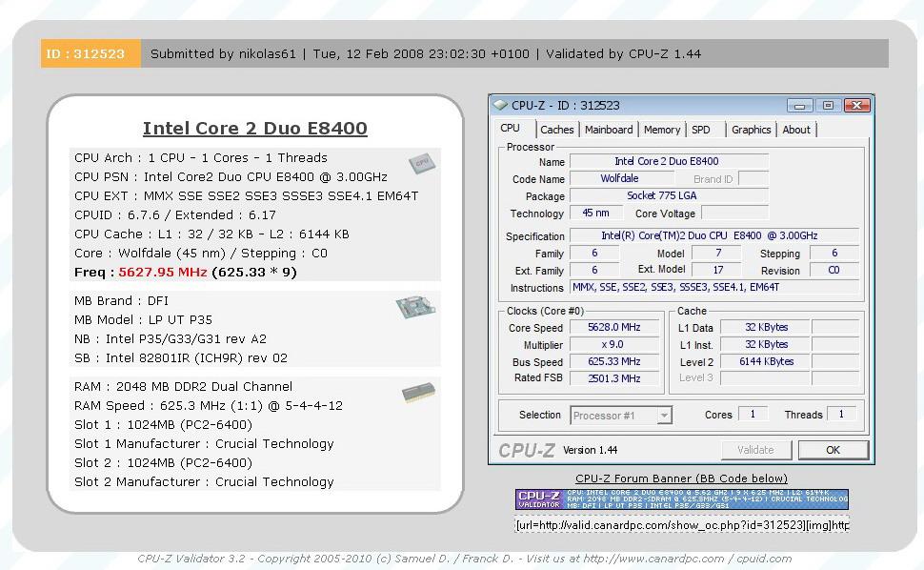This screenshot has width=924, height=570.
Task: Click the 'SB : Intel 82801IR (ICH9R)' line
Action: point(181,357)
